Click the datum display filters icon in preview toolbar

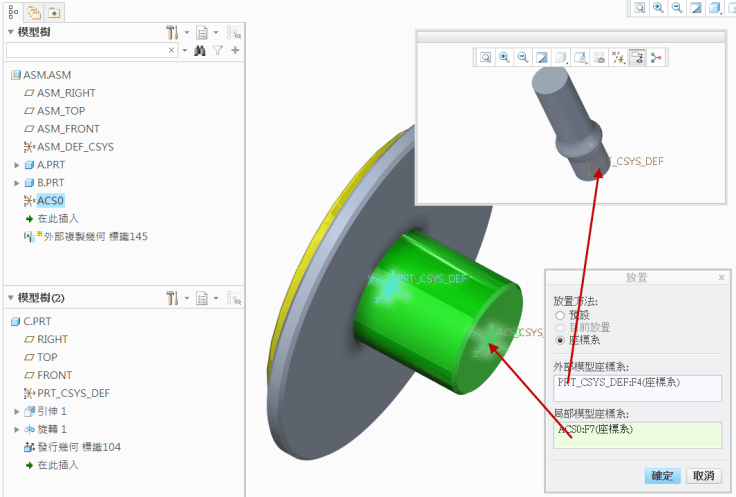click(x=618, y=58)
